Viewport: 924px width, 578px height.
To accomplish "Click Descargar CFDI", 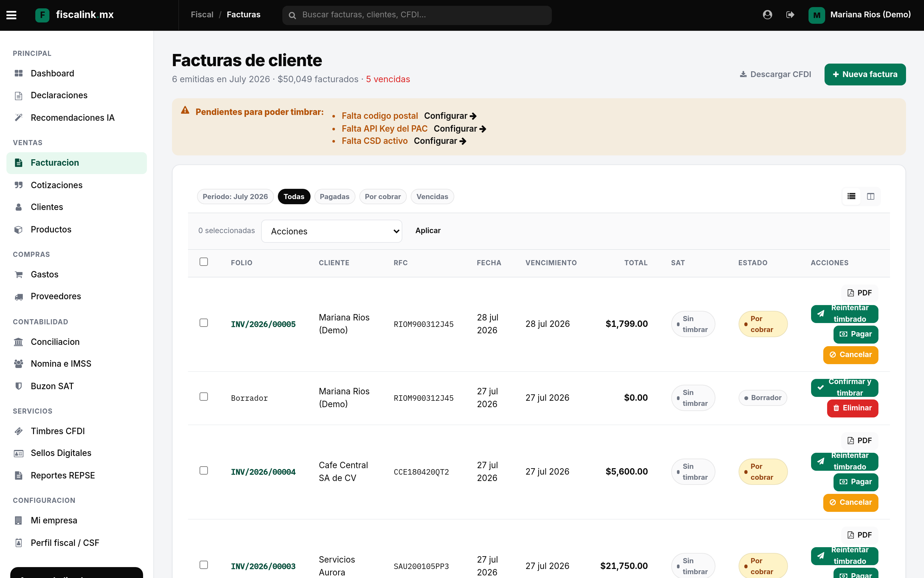I will point(775,74).
